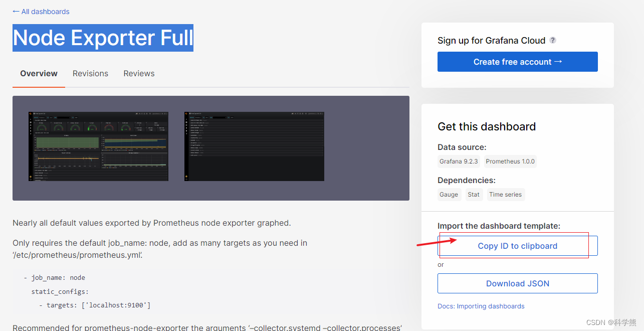This screenshot has height=331, width=644.
Task: Click the help icon beside Grafana Cloud
Action: [x=553, y=40]
